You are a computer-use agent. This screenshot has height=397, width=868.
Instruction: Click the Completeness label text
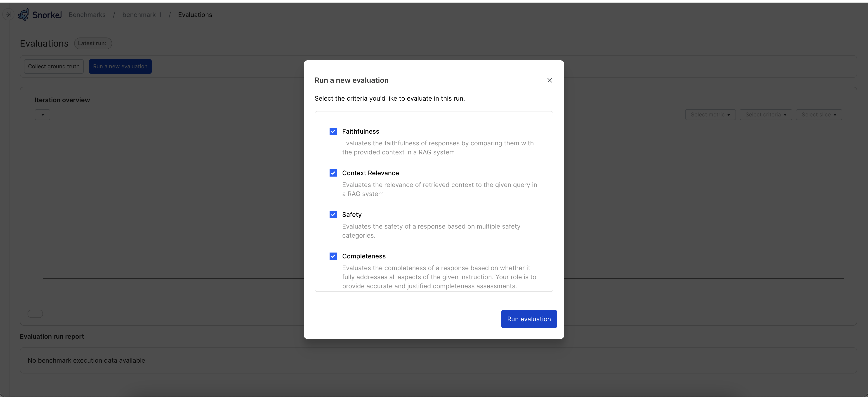tap(364, 256)
